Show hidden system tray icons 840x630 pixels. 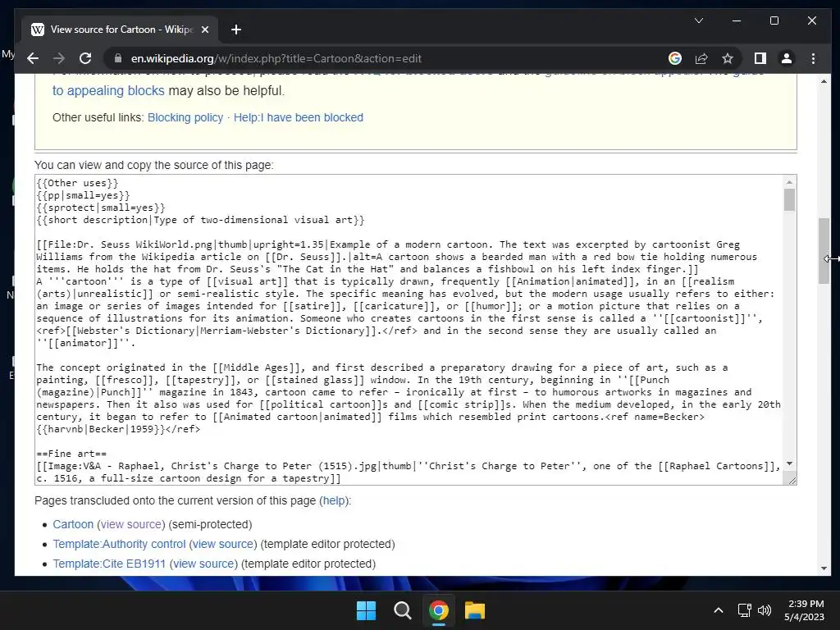pos(719,610)
